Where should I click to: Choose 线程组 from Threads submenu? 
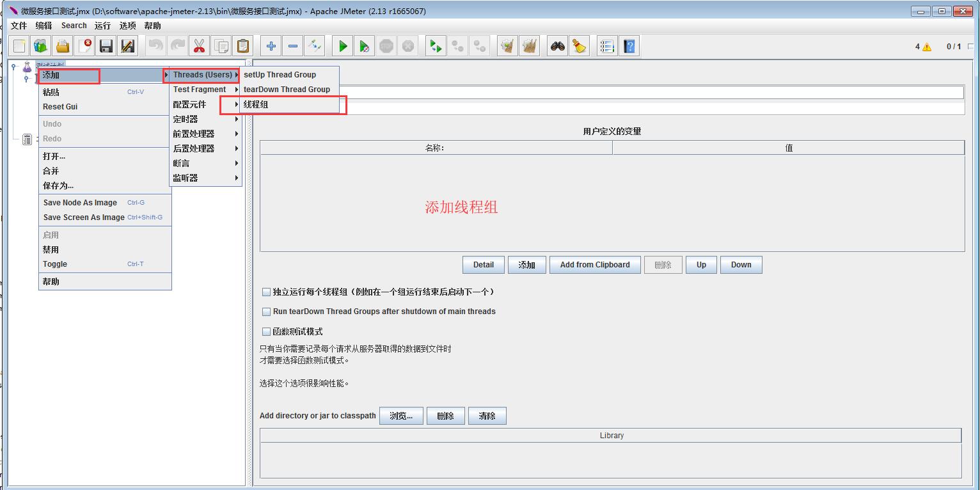point(289,104)
